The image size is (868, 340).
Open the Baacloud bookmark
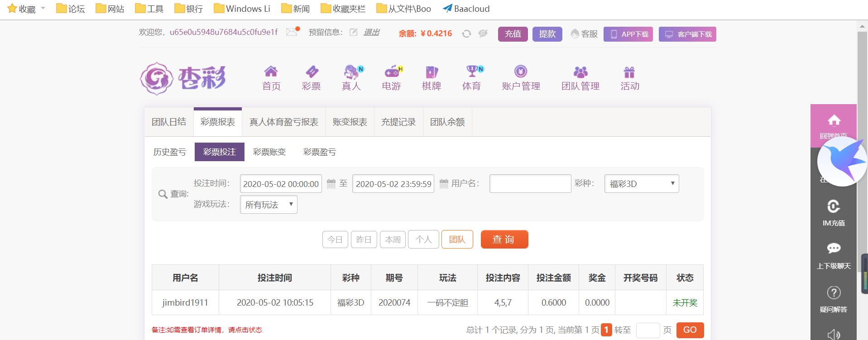466,8
